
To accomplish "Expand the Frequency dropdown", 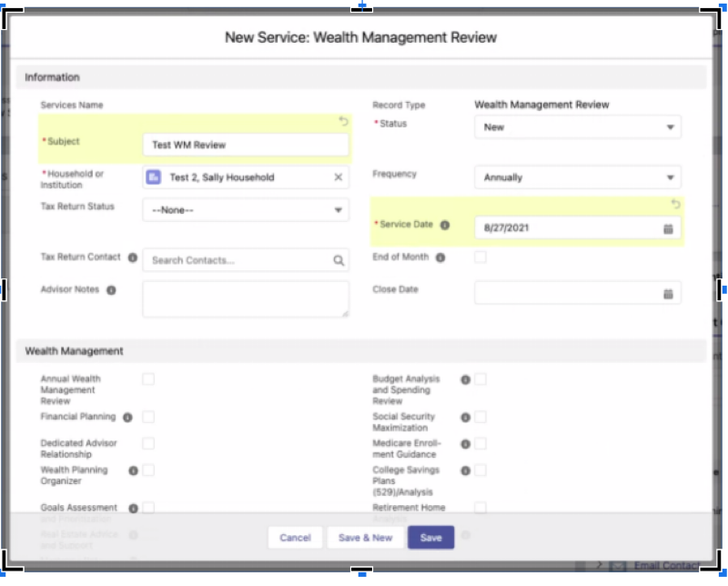I will 577,177.
